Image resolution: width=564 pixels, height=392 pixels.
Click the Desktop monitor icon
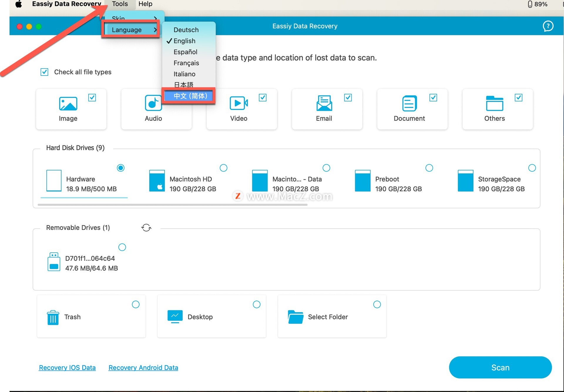(x=175, y=316)
